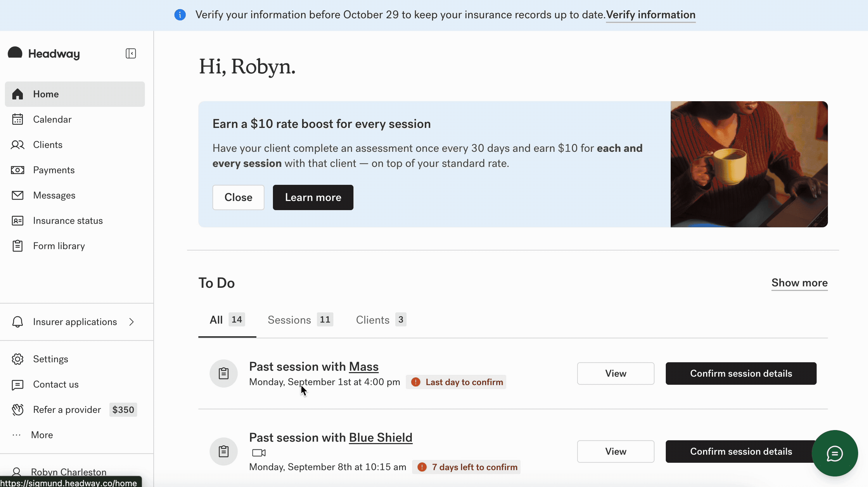Viewport: 868px width, 487px height.
Task: Show more To Do items
Action: [x=799, y=283]
